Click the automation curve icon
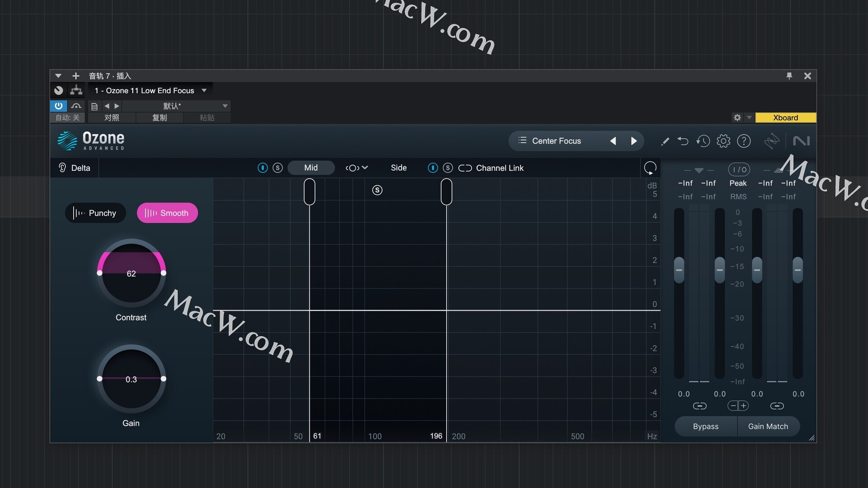This screenshot has width=868, height=488. click(x=76, y=106)
